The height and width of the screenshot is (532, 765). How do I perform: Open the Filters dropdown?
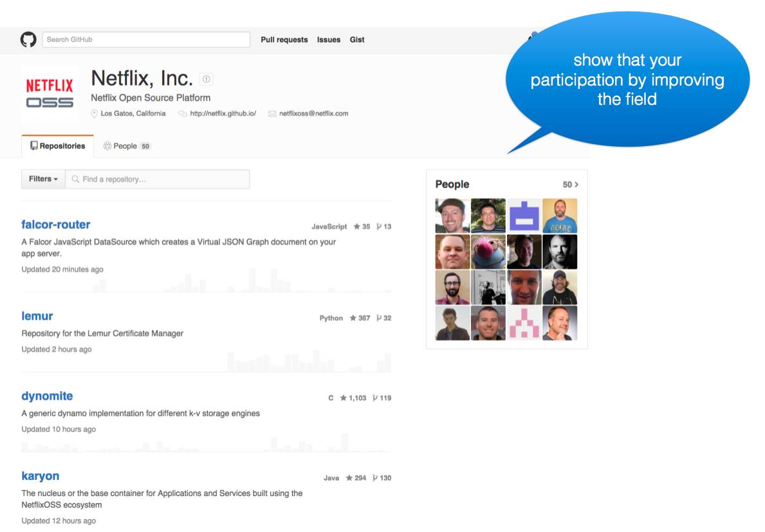coord(43,179)
